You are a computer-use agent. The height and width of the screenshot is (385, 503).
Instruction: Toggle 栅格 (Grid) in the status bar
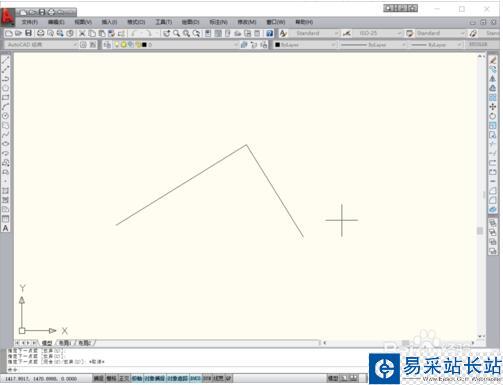coord(111,378)
